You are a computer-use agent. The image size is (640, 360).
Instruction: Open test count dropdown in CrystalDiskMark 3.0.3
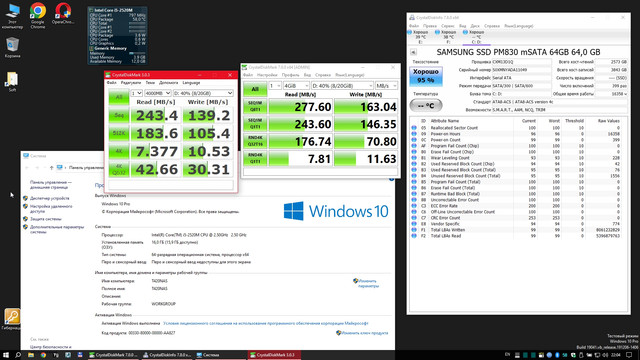[136, 93]
